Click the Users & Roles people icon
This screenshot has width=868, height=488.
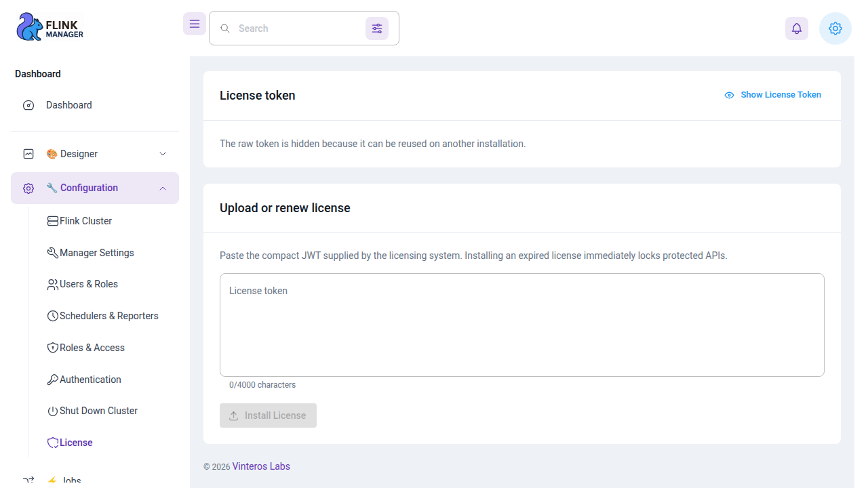coord(53,285)
